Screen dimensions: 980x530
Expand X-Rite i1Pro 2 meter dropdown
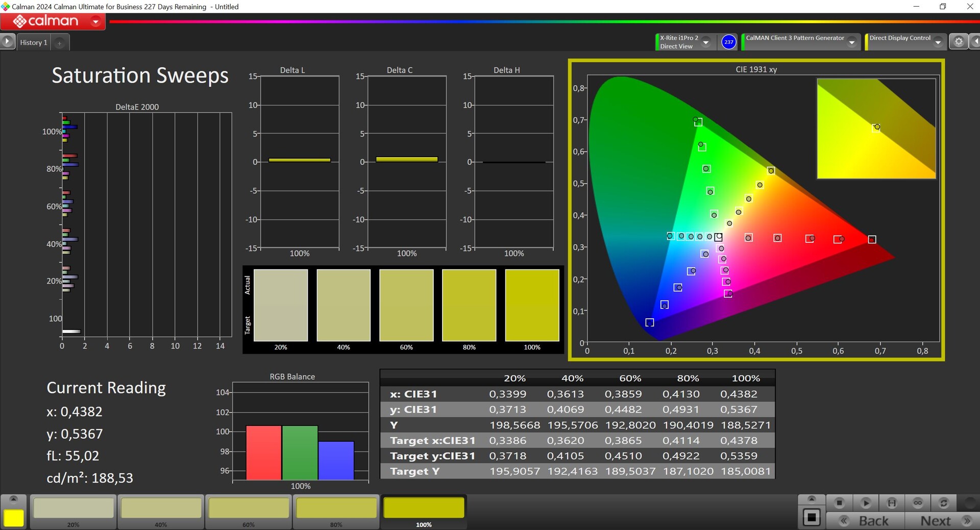pyautogui.click(x=706, y=42)
